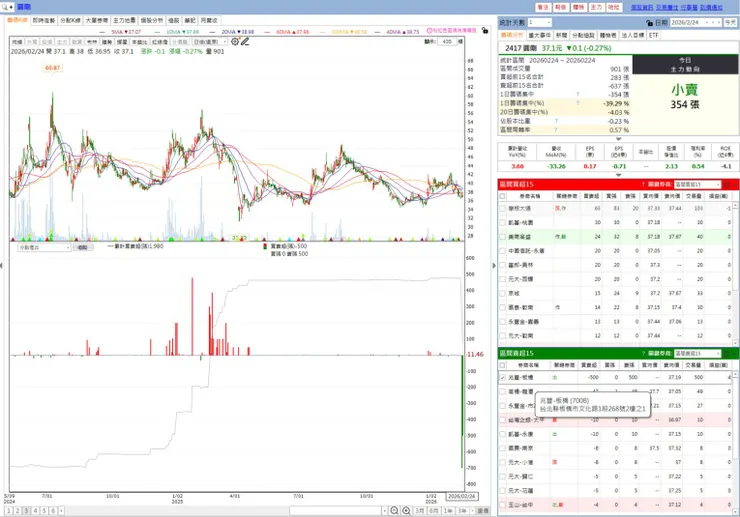
Task: Click help icon beside 1日籌碼集中(%)
Action: tap(578, 103)
